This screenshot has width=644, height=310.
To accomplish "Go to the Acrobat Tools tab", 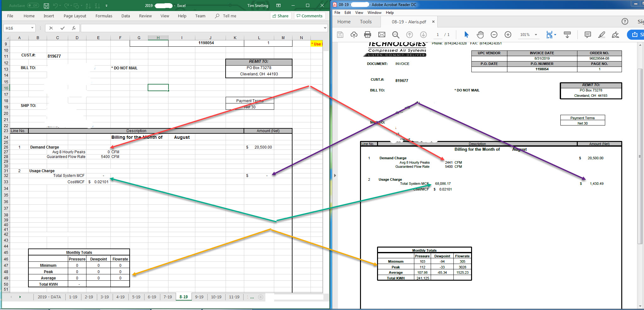I will pyautogui.click(x=366, y=22).
